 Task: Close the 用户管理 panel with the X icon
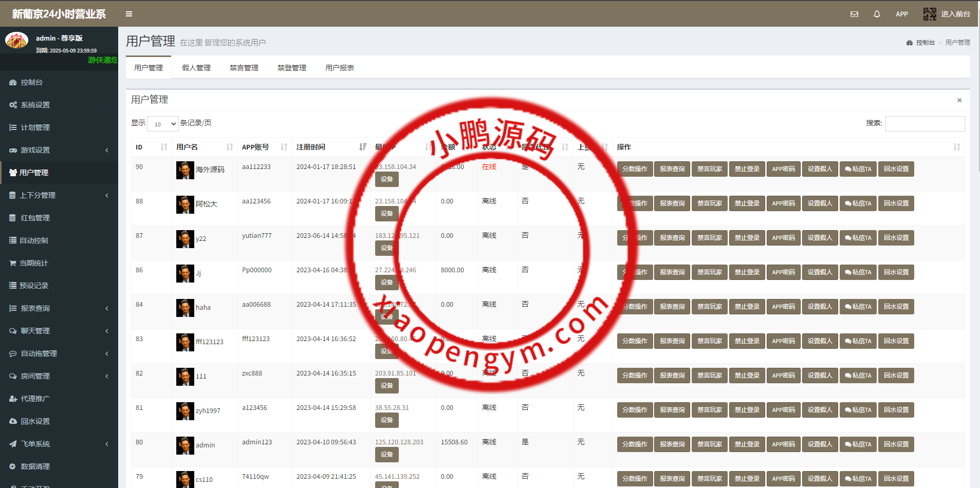959,100
